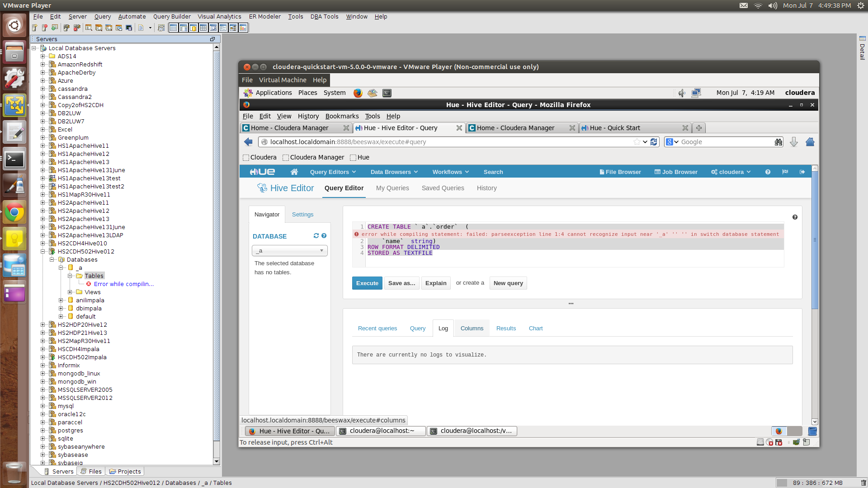Toggle the Cloudera Manager bookmark checkbox
This screenshot has height=488, width=868.
pos(286,158)
